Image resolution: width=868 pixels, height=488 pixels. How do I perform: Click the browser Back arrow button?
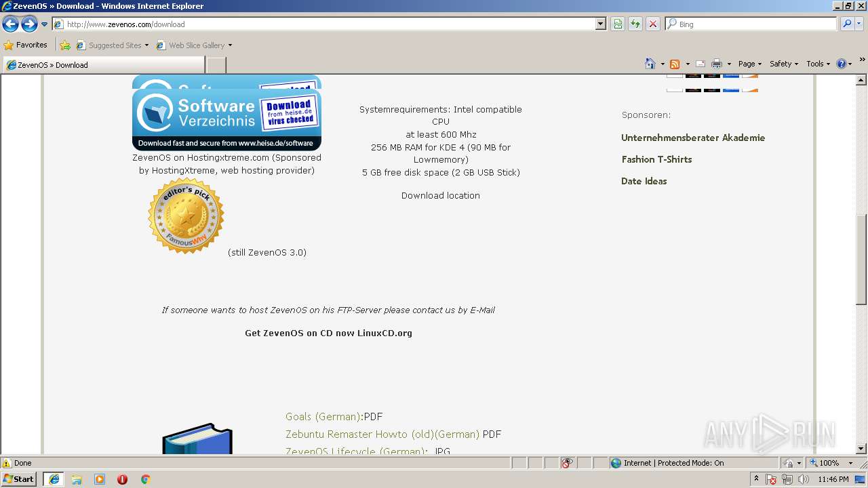10,24
